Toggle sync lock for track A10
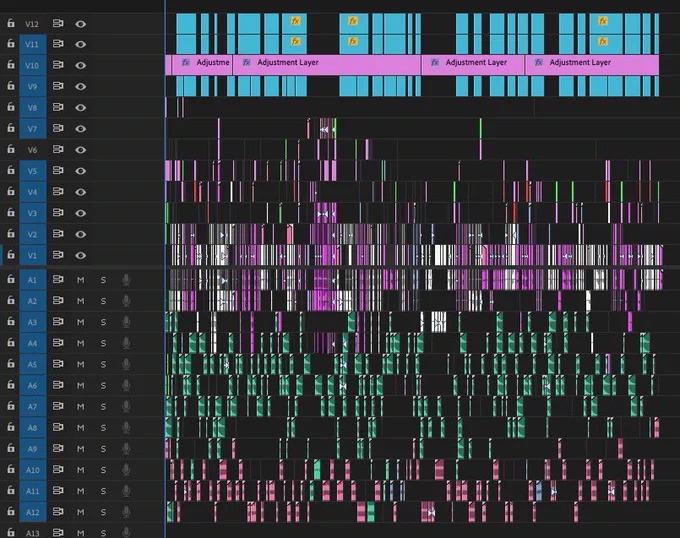Screen dimensions: 680x538 tap(58, 470)
